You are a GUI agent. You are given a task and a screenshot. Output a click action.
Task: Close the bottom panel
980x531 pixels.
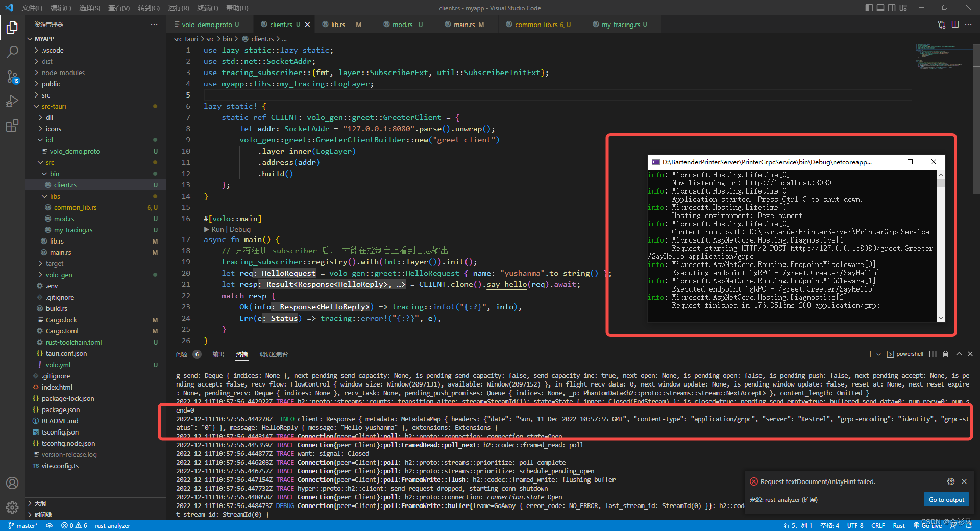[970, 354]
